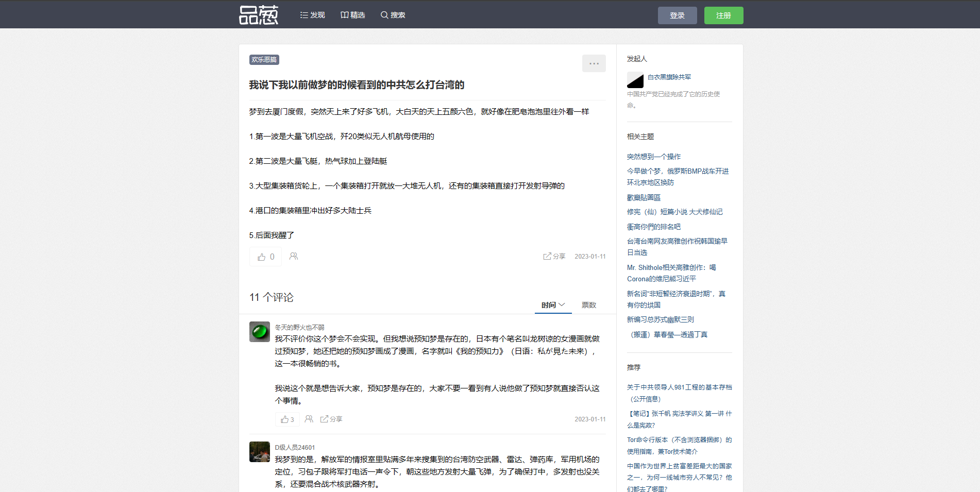The height and width of the screenshot is (492, 980).
Task: Expand the 时间 sort dropdown
Action: point(553,305)
